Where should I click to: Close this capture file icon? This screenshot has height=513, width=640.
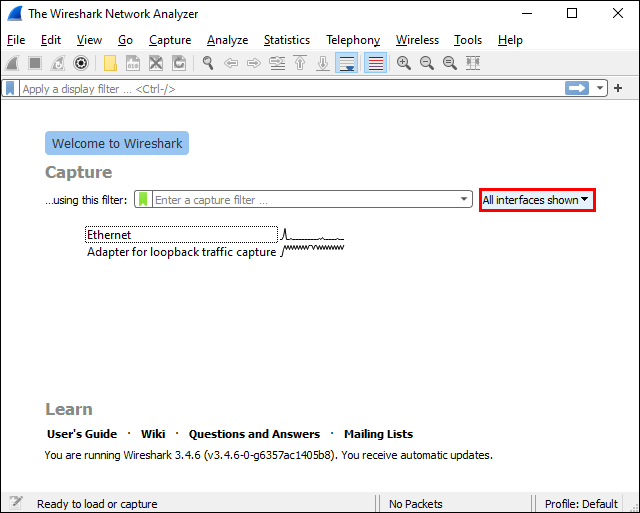click(x=156, y=63)
